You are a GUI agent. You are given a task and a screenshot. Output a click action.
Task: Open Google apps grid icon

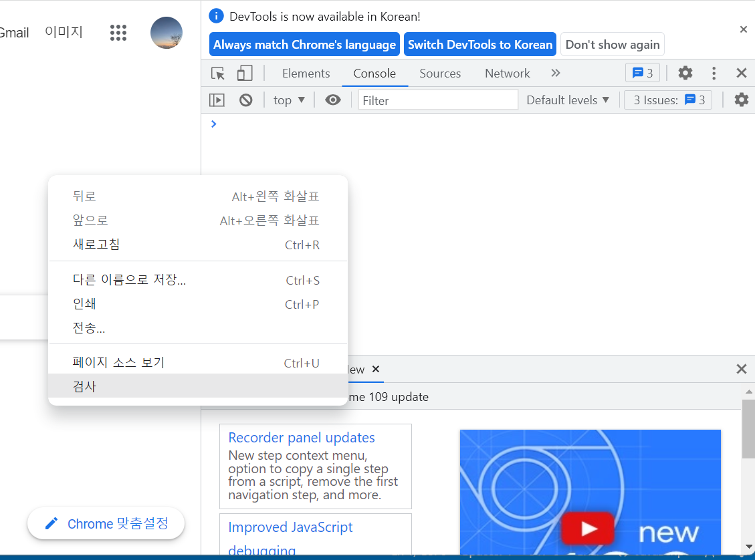point(118,33)
